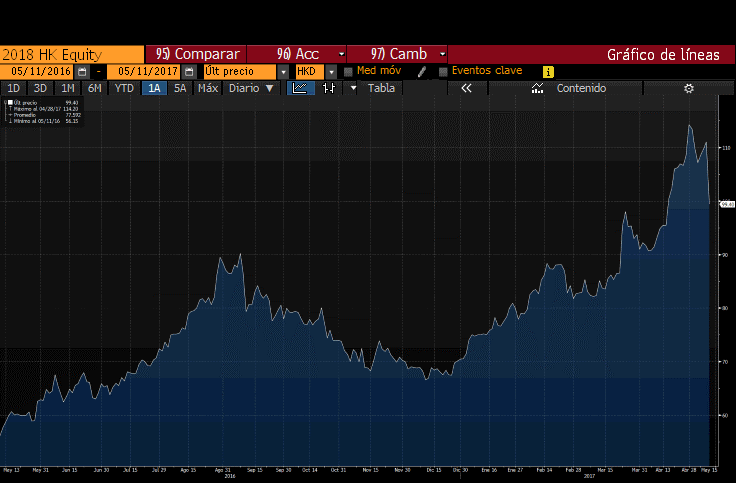736x483 pixels.
Task: Open the Tabla view button
Action: tap(381, 88)
